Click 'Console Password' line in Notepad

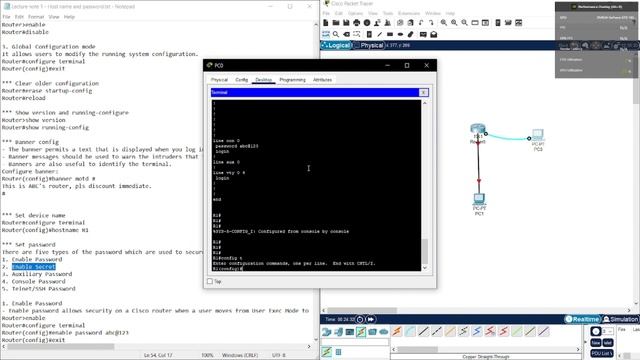[33, 281]
